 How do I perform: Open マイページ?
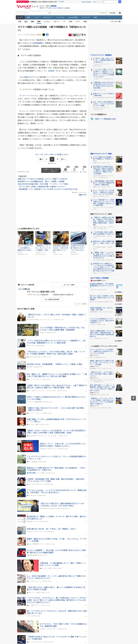pos(103,13)
